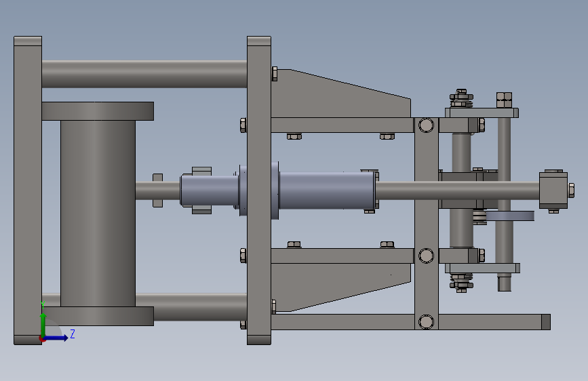Viewport: 588px width, 381px height.
Task: Select the cylinder's top flange plate
Action: 98,111
